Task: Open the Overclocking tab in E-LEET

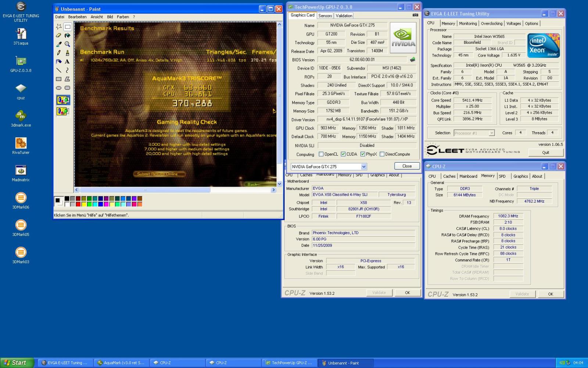Action: [x=491, y=24]
